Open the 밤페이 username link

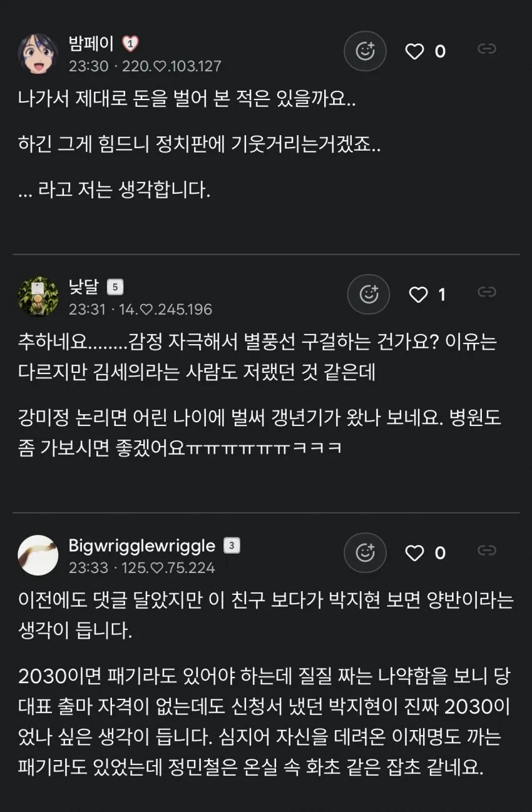click(x=91, y=44)
